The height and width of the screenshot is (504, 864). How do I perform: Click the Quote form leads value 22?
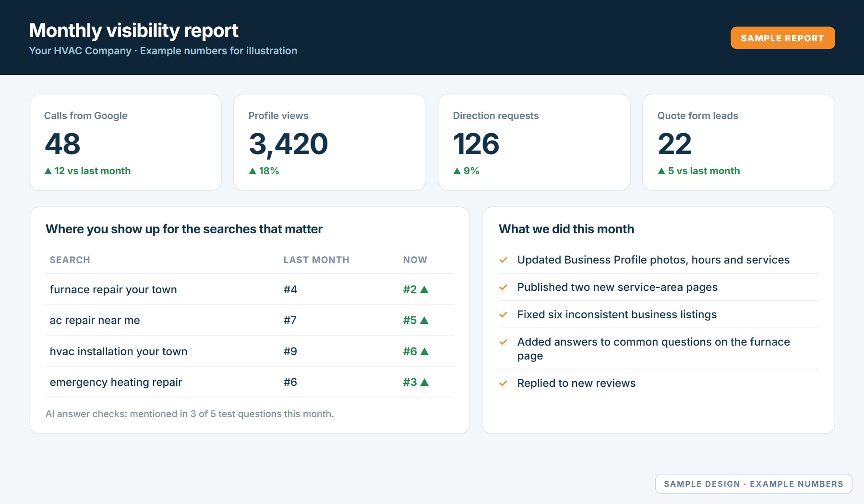(x=674, y=144)
